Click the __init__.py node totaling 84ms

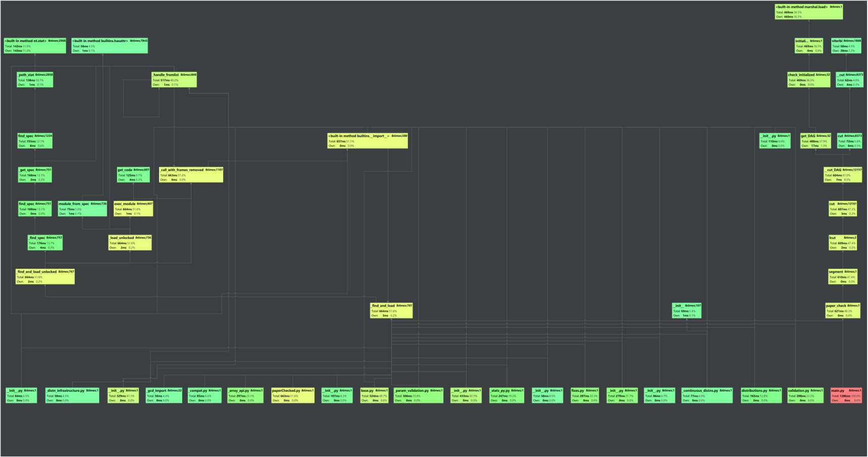pos(21,395)
